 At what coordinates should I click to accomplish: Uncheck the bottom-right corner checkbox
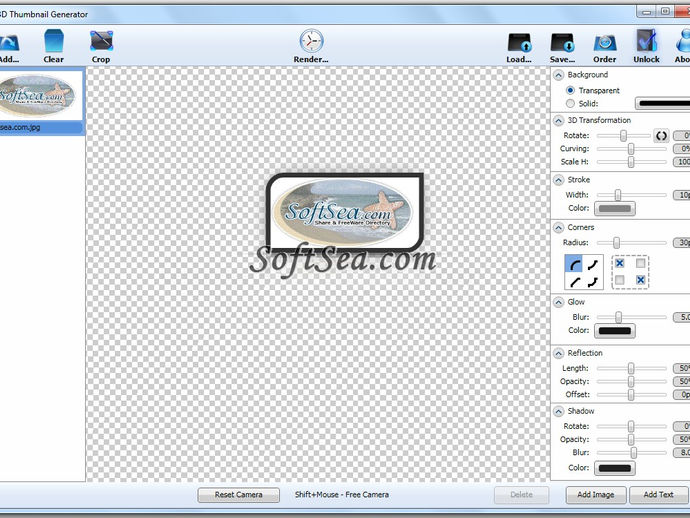(x=640, y=279)
